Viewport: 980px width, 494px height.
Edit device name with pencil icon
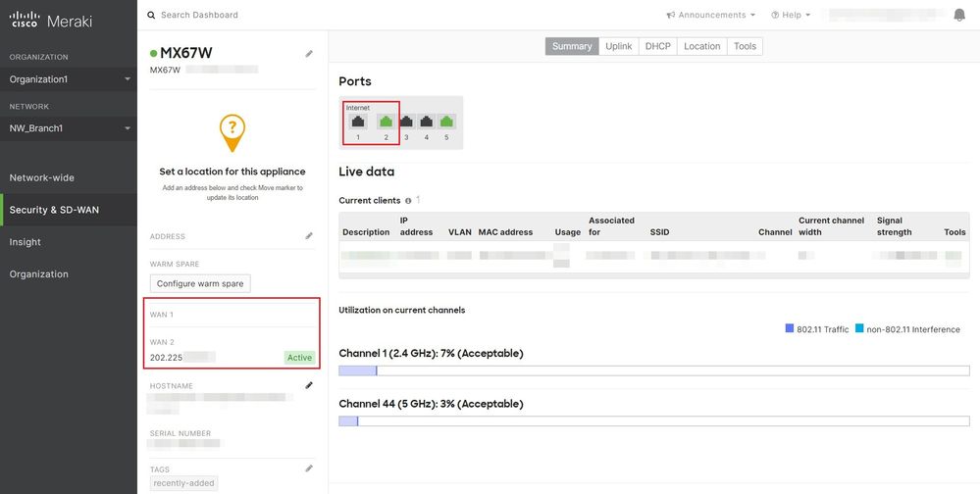310,54
